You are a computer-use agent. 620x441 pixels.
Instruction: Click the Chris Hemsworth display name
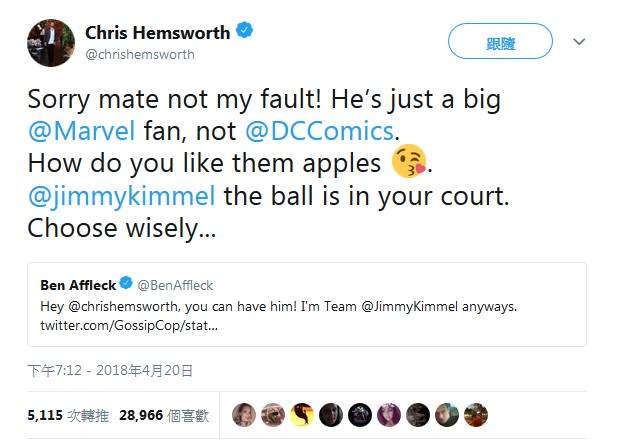157,32
